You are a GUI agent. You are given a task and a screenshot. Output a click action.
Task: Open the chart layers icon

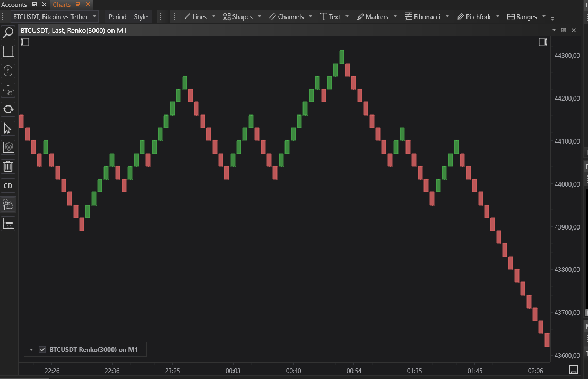8,147
